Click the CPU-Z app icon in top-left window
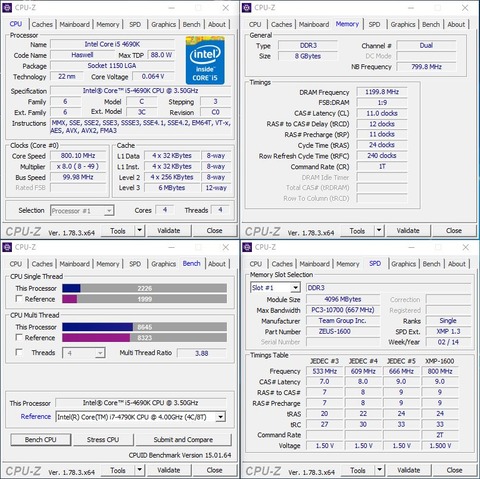Screen dimensions: 480x479 pos(7,7)
